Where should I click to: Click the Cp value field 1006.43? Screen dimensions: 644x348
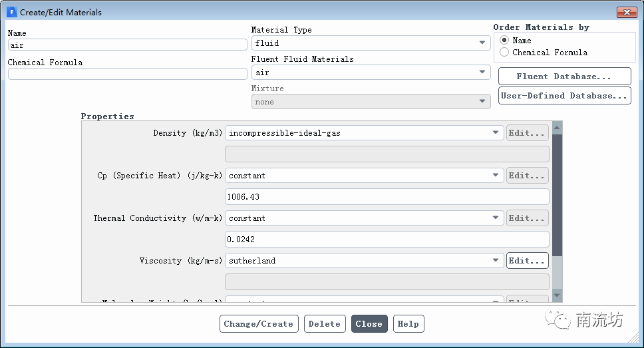(x=387, y=197)
